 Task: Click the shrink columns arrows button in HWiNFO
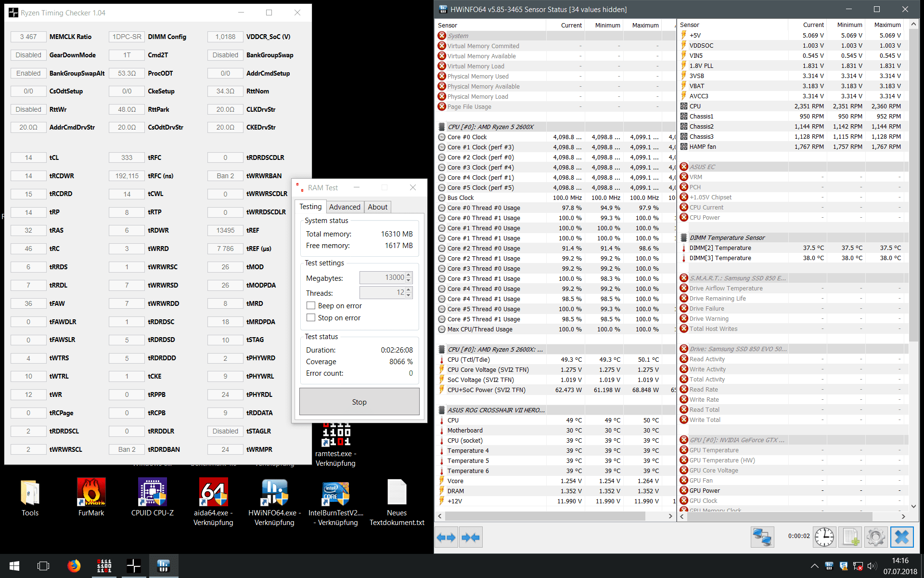coord(471,537)
